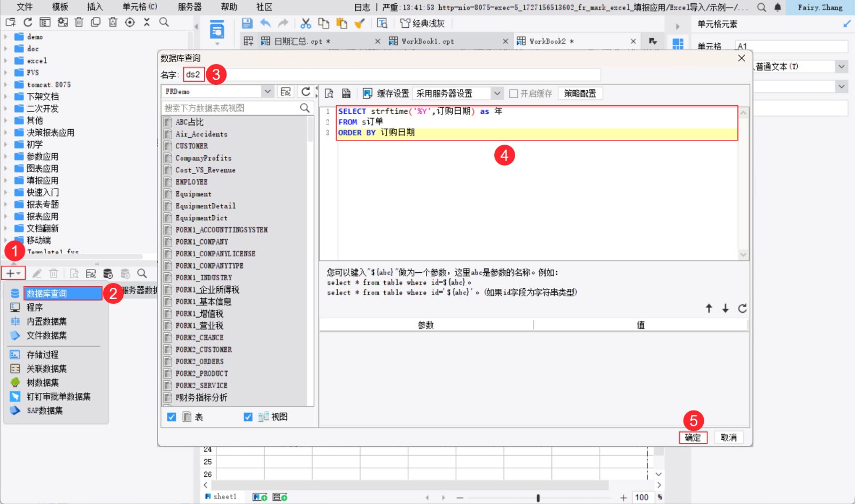Image resolution: width=855 pixels, height=504 pixels.
Task: Click 策略配置 to configure cache strategy
Action: [580, 93]
